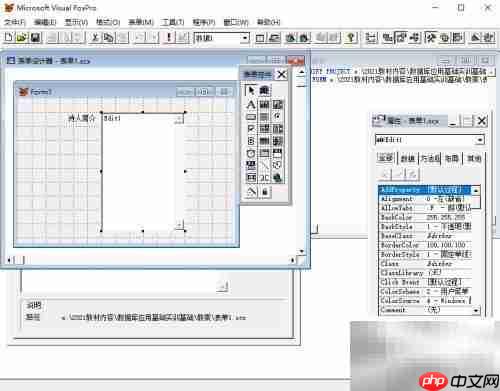Click the New file toolbar icon

[x=9, y=37]
